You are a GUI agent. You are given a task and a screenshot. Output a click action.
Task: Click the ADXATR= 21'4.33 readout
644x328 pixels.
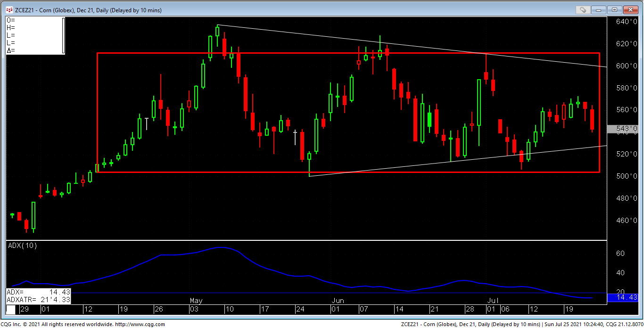(39, 299)
